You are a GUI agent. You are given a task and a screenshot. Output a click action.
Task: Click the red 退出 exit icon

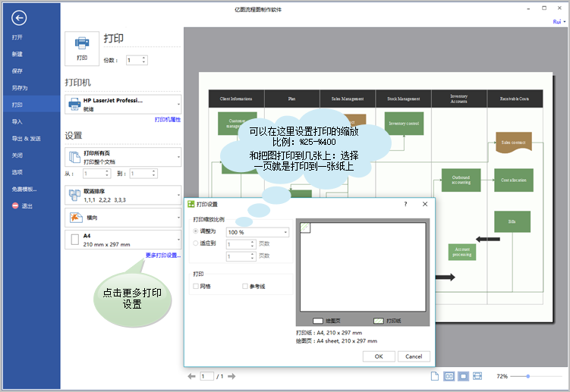click(x=15, y=205)
